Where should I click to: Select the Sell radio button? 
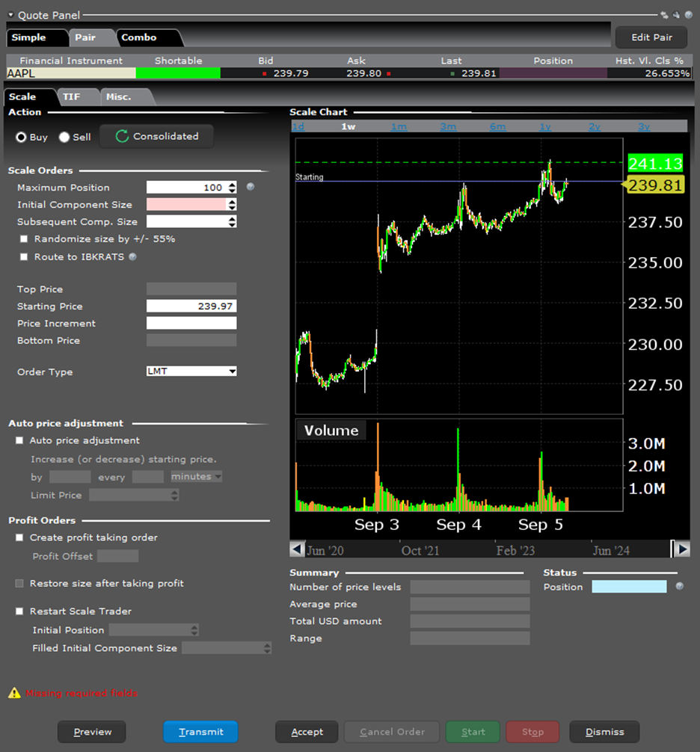click(64, 137)
